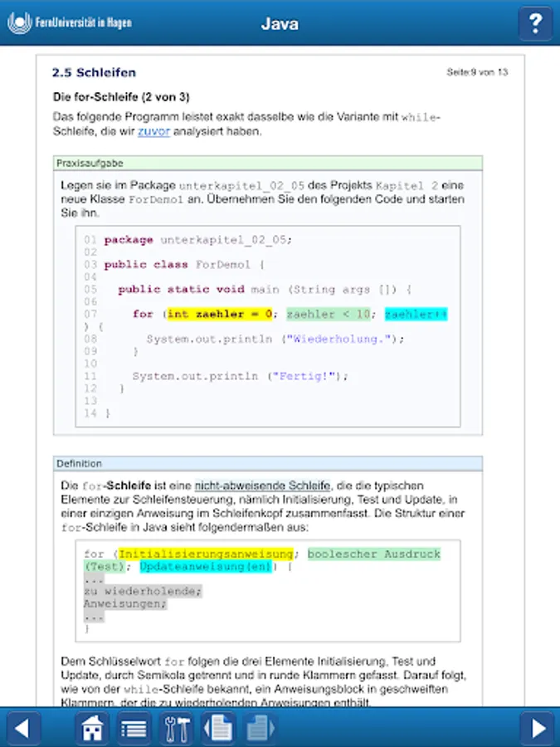
Task: Click code line 'package unterkapitel_02_05;'
Action: 197,240
